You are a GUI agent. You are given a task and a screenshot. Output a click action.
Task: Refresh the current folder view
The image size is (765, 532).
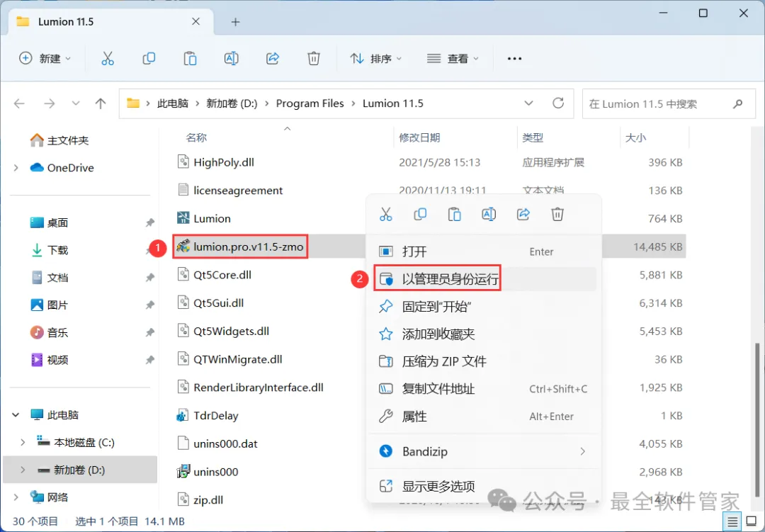click(558, 103)
